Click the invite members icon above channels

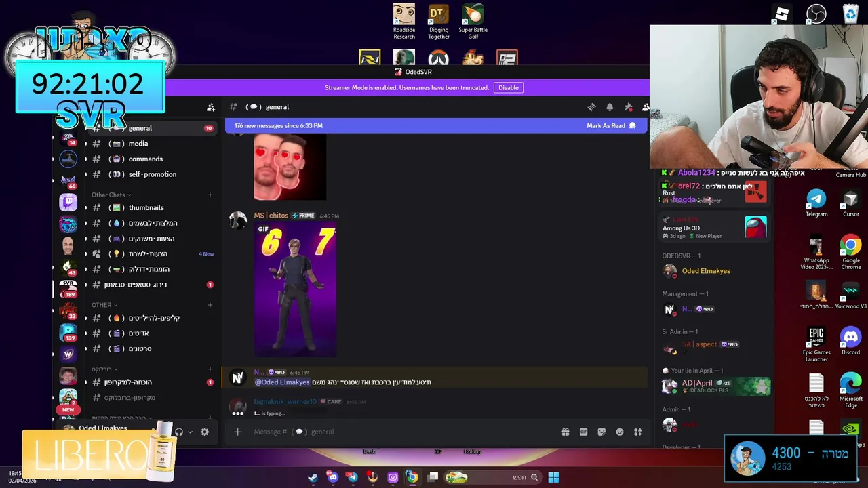tap(211, 107)
